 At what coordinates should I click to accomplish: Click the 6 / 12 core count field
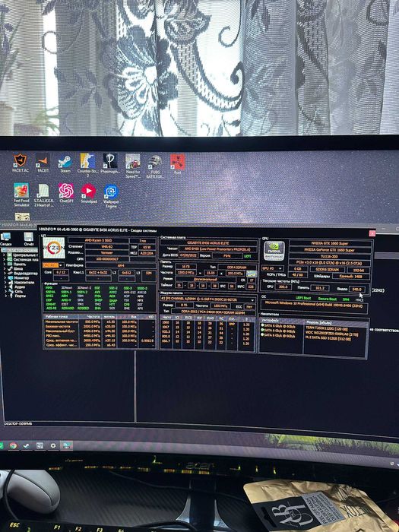click(61, 272)
